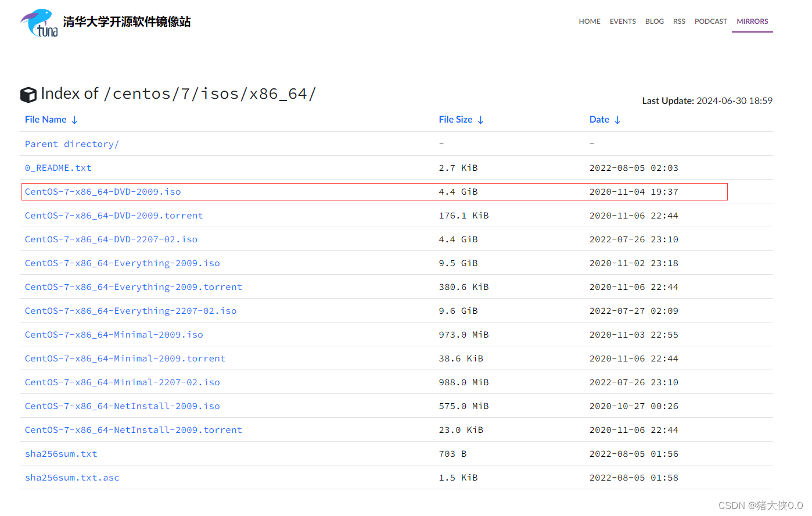Screen dimensions: 812x516
Task: Open the HOME menu item
Action: click(590, 21)
